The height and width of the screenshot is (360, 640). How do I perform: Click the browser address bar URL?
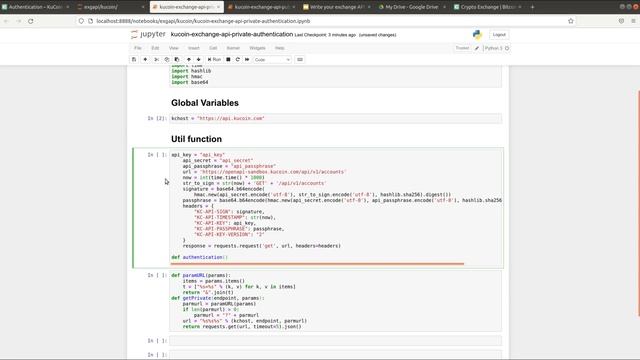click(x=203, y=21)
